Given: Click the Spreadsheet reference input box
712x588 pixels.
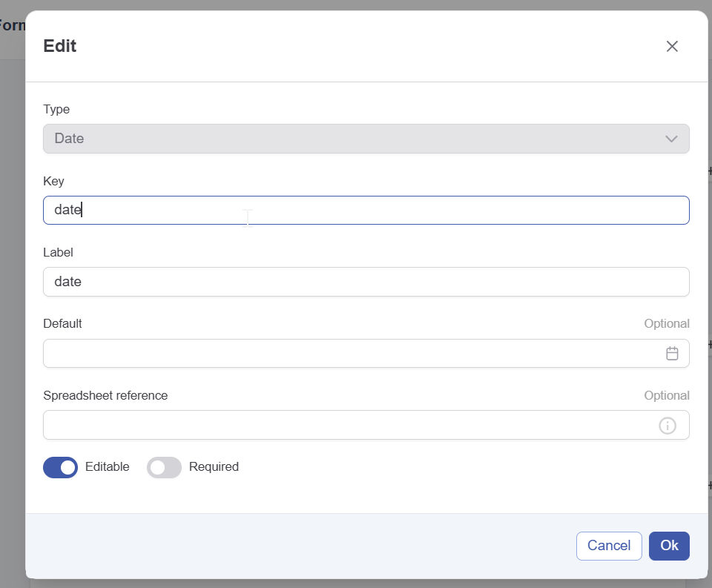Looking at the screenshot, I should click(349, 426).
